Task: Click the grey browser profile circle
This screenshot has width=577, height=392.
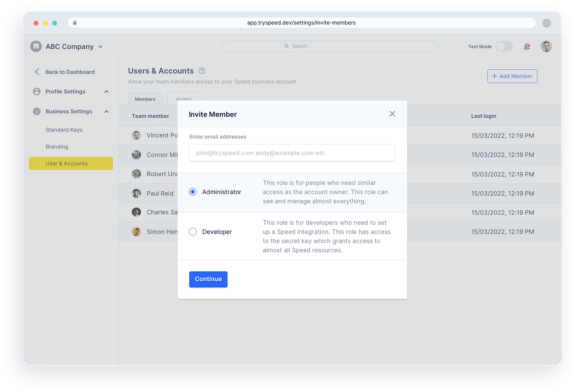Action: point(546,23)
